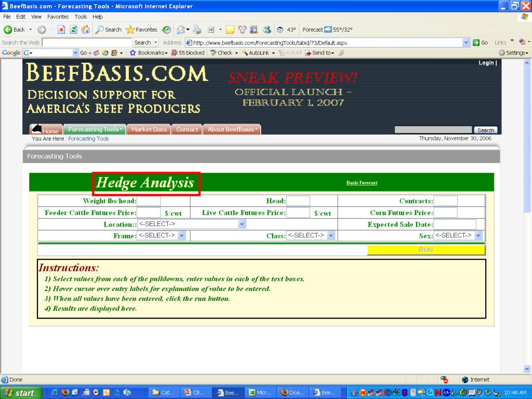Click the spell Check toolbar button
Screen dimensions: 532x399
pyautogui.click(x=224, y=53)
